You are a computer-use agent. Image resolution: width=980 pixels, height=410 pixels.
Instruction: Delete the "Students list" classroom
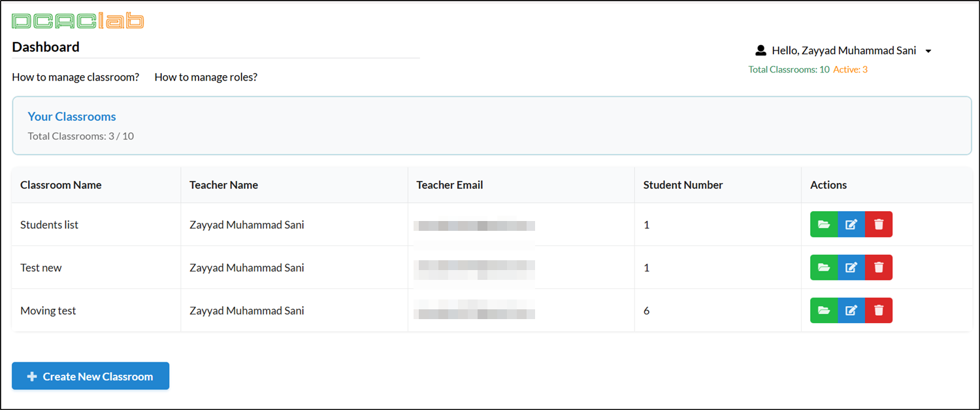coord(878,224)
